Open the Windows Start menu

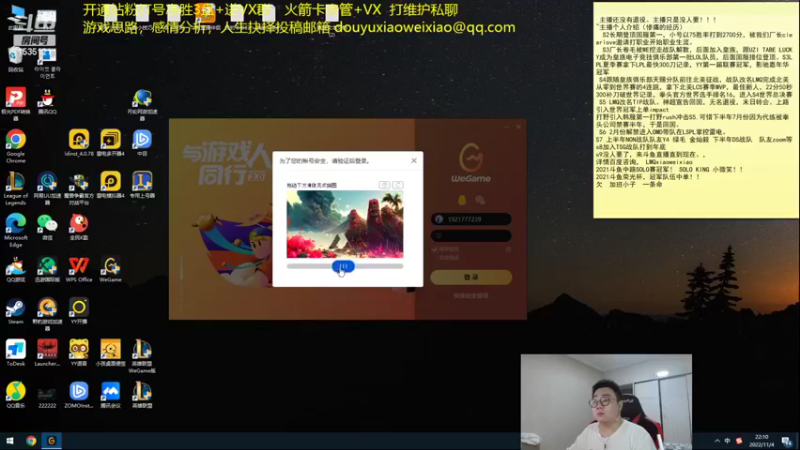10,441
